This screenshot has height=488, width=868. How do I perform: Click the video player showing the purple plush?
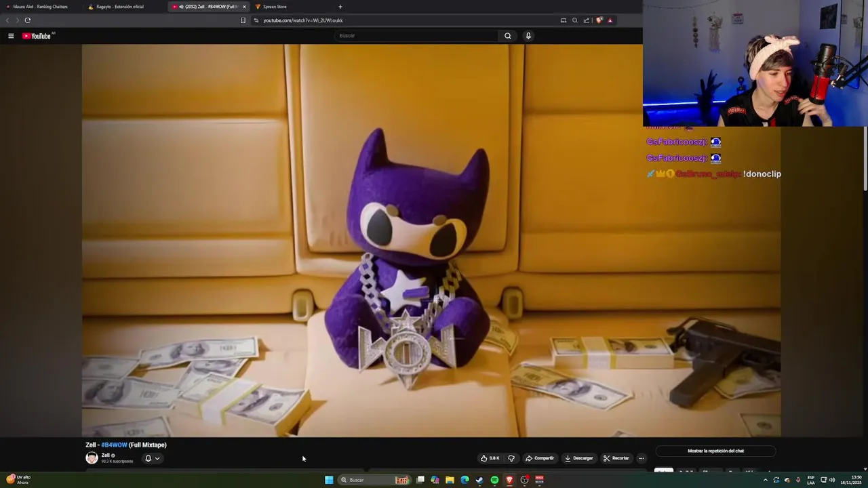[431, 241]
